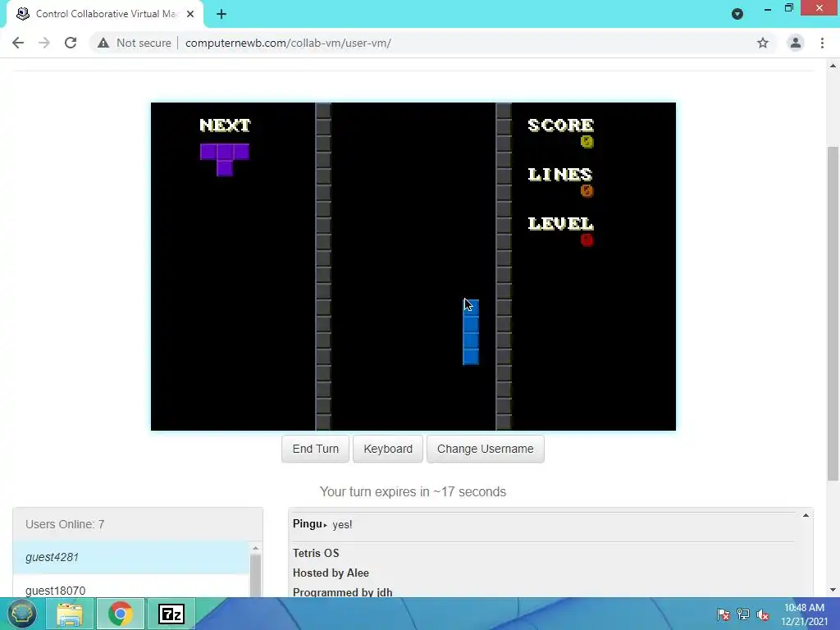Open 7-Zip from the taskbar

coord(171,614)
